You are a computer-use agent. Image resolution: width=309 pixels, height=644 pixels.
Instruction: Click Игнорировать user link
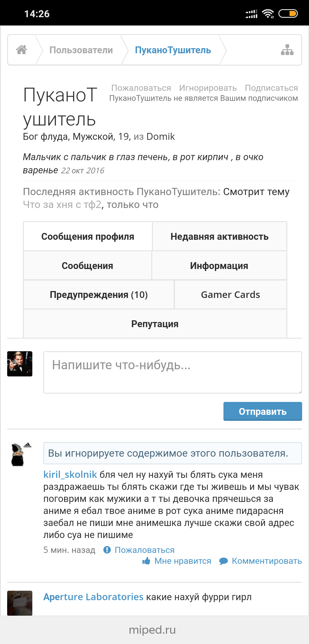point(208,88)
